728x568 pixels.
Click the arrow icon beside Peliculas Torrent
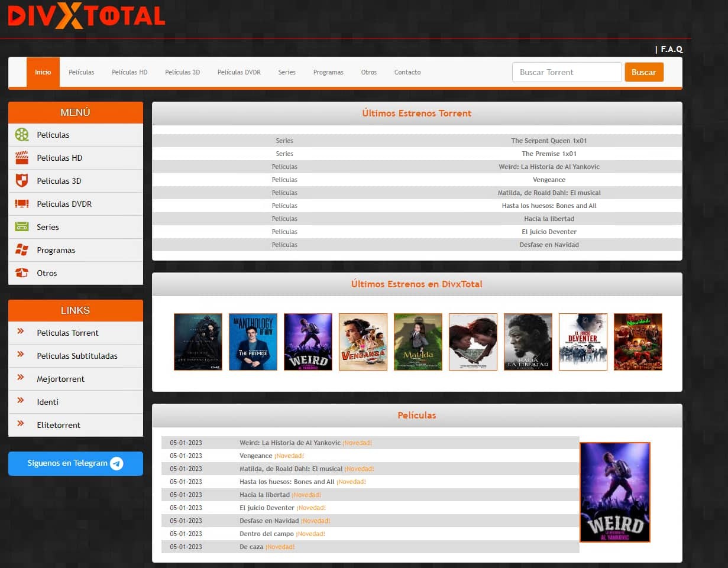click(21, 332)
